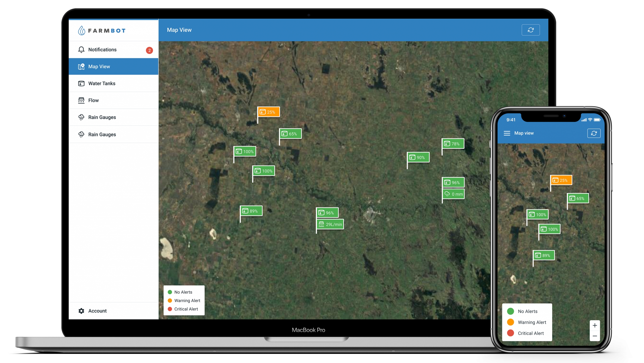Select the 78% tank marker
The width and height of the screenshot is (644, 363).
[453, 144]
